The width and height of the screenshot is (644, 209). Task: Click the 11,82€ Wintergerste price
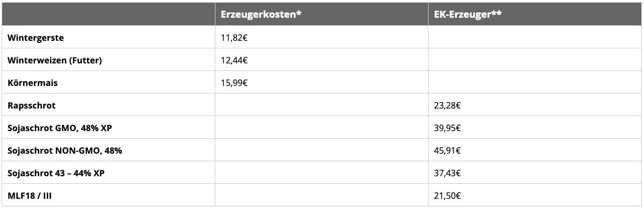234,38
